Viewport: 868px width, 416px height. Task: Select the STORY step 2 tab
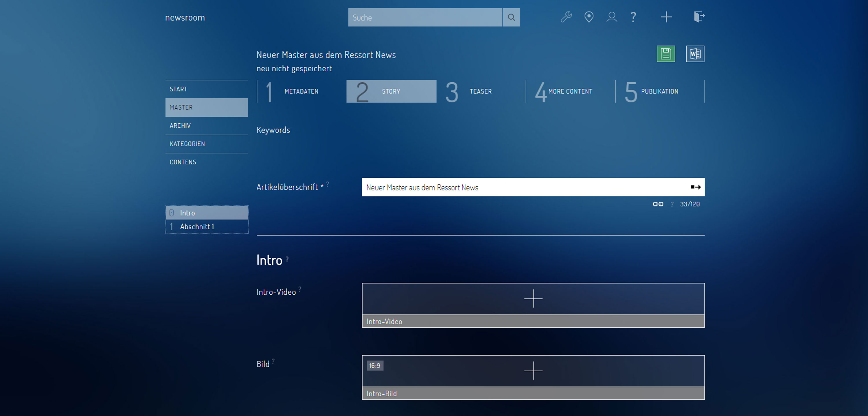(391, 91)
